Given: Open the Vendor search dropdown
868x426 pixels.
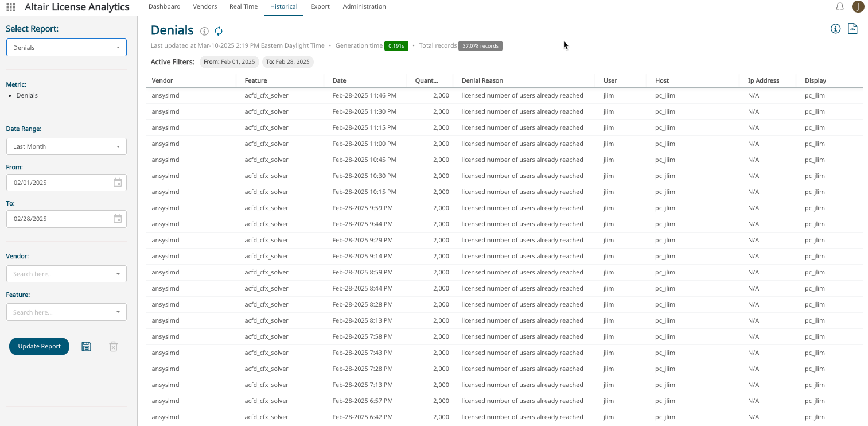Looking at the screenshot, I should click(67, 274).
